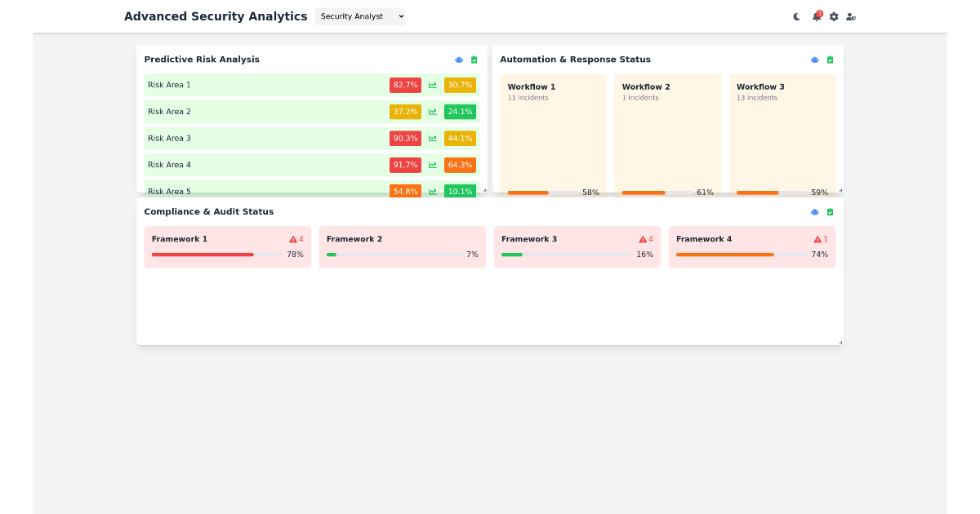Click the robot icon in Predictive Risk Analysis

pos(459,60)
